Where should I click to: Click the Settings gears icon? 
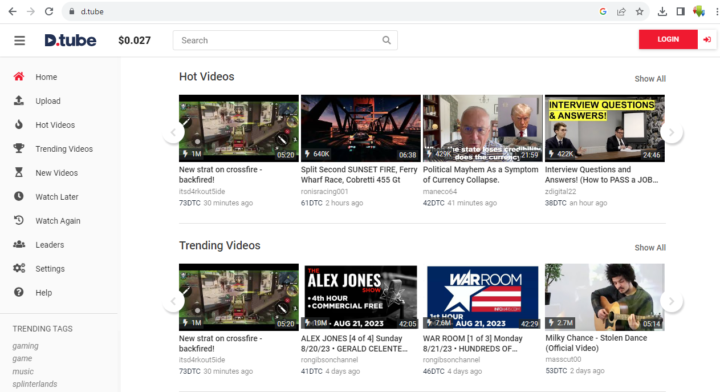click(19, 268)
